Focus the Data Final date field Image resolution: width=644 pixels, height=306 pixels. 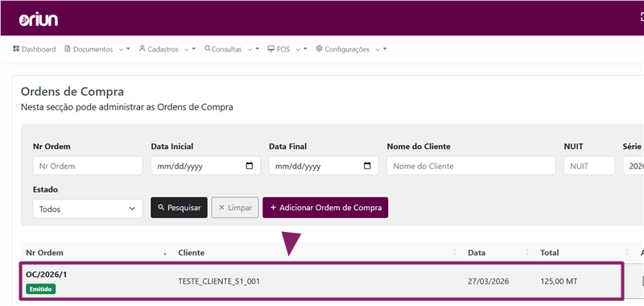(x=324, y=166)
